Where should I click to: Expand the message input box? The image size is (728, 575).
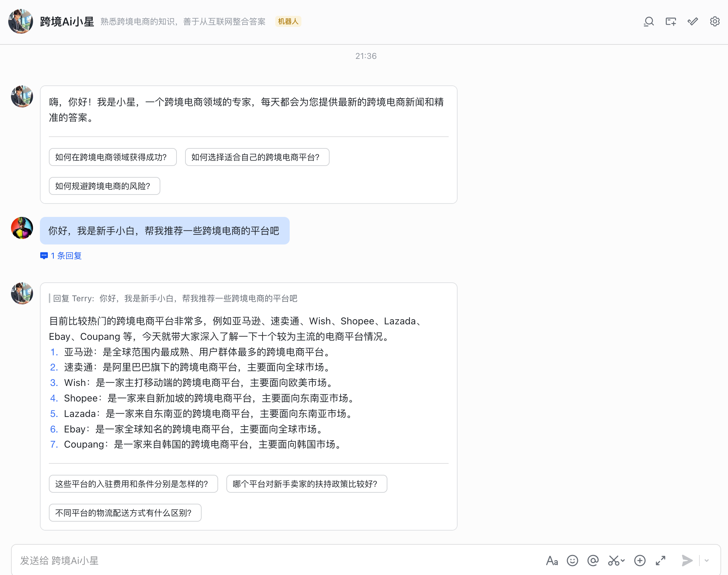[661, 561]
